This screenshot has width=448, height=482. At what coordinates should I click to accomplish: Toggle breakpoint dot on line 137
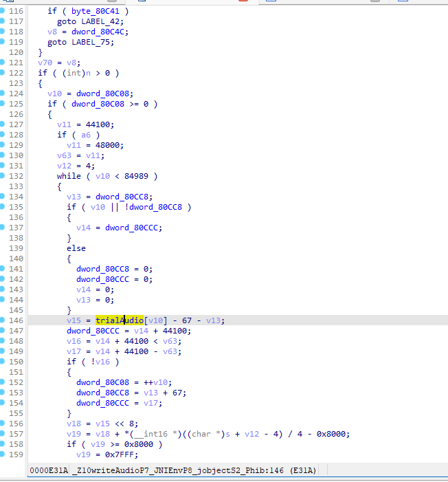pyautogui.click(x=2, y=227)
